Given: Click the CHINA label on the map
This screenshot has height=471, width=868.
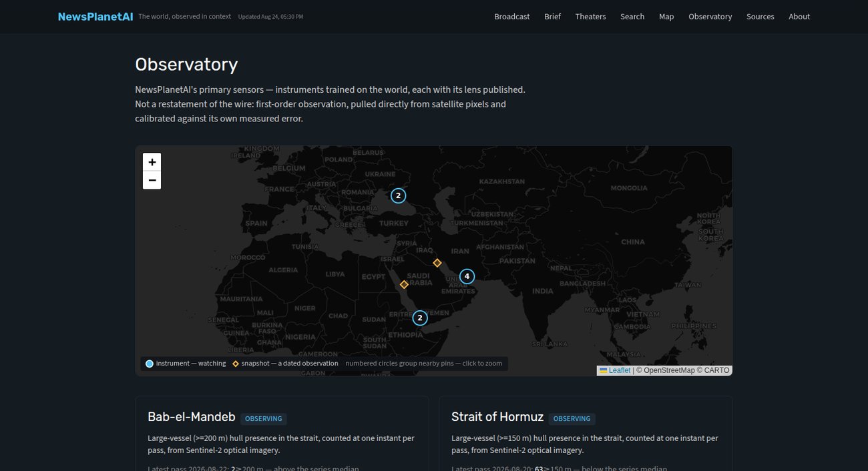Looking at the screenshot, I should tap(632, 242).
